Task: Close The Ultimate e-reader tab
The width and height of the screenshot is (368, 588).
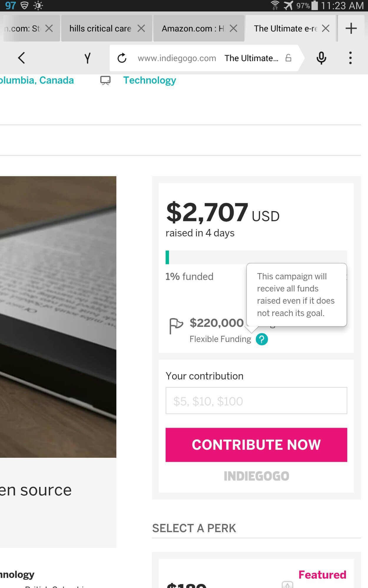Action: pos(326,29)
